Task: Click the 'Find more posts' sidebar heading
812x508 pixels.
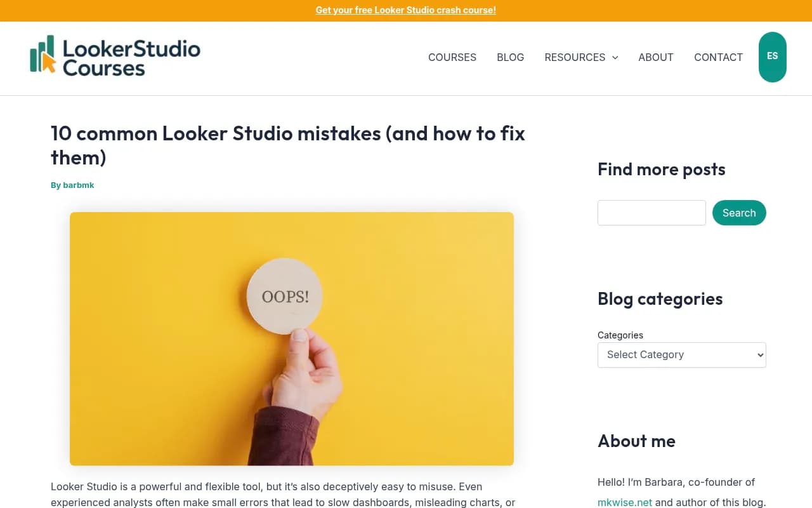Action: [661, 169]
